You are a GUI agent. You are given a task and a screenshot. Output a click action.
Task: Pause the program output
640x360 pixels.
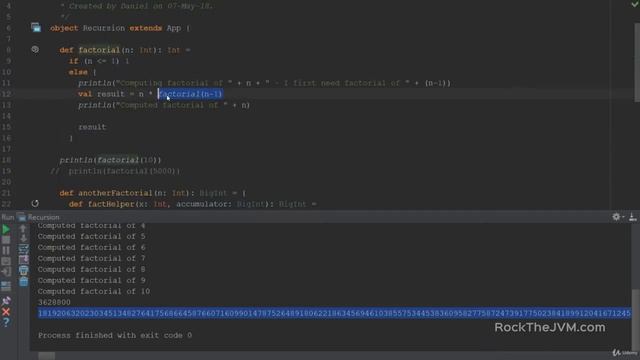coord(6,250)
